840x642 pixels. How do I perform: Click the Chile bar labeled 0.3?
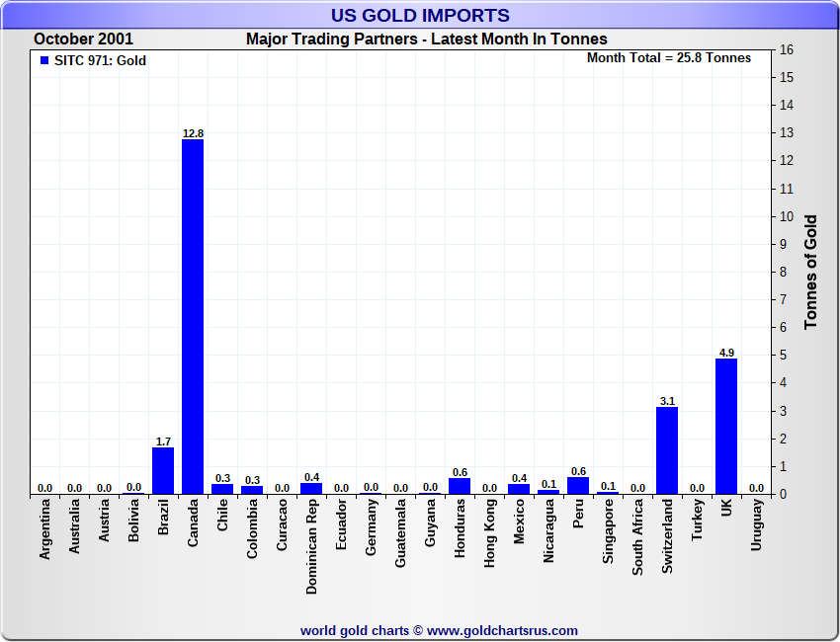coord(222,489)
